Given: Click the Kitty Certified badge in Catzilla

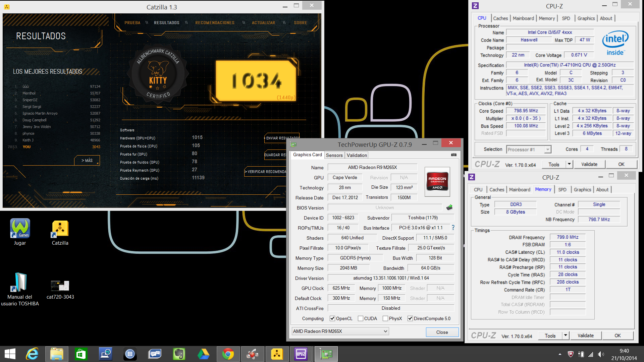Looking at the screenshot, I should 158,74.
